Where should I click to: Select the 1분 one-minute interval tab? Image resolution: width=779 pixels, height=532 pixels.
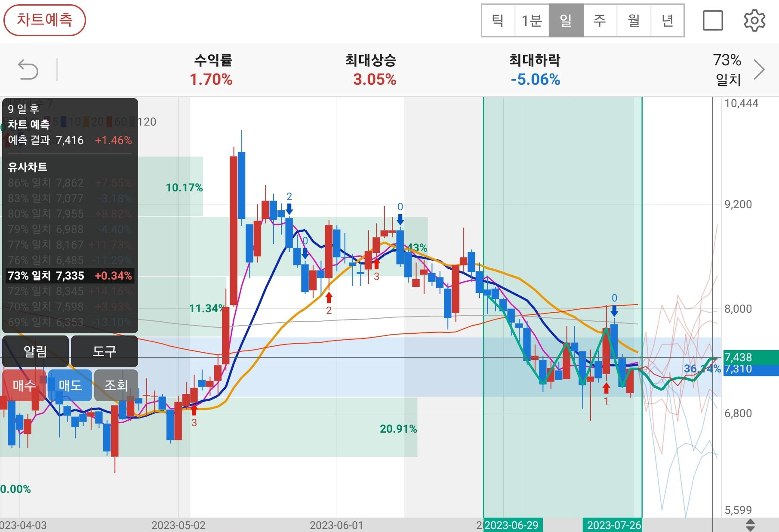coord(532,21)
